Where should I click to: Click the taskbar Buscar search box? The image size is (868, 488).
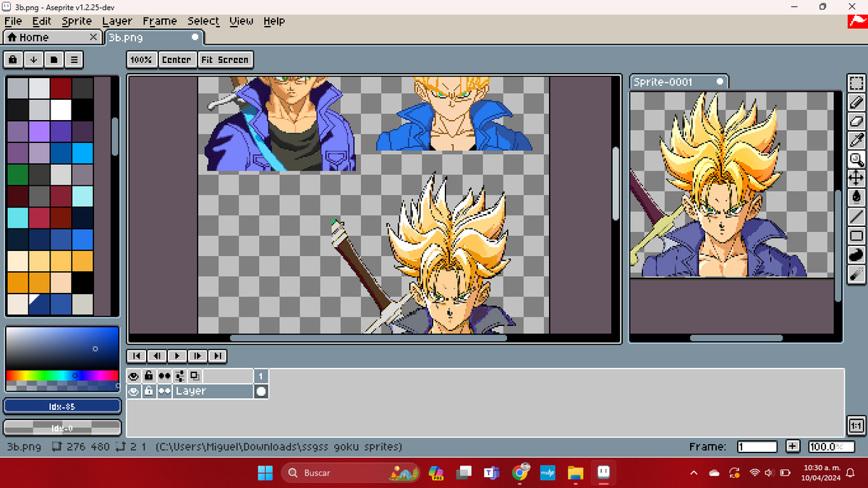click(350, 473)
